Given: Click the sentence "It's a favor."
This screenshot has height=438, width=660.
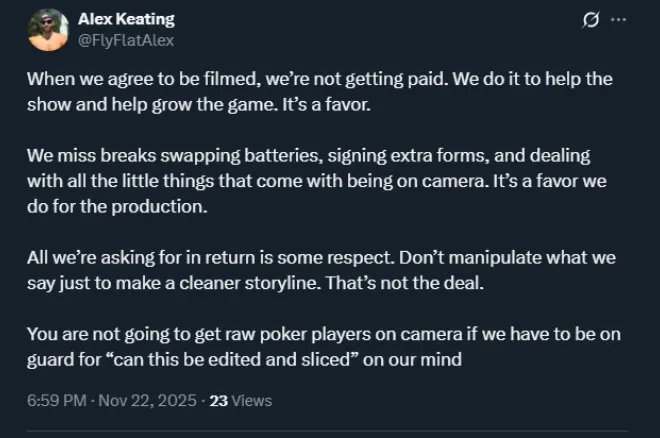Looking at the screenshot, I should tap(298, 105).
